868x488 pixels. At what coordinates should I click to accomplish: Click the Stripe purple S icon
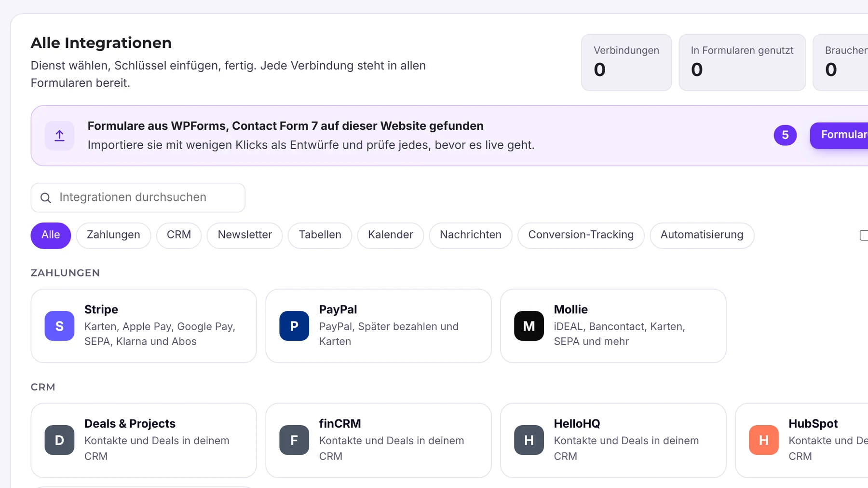click(59, 326)
